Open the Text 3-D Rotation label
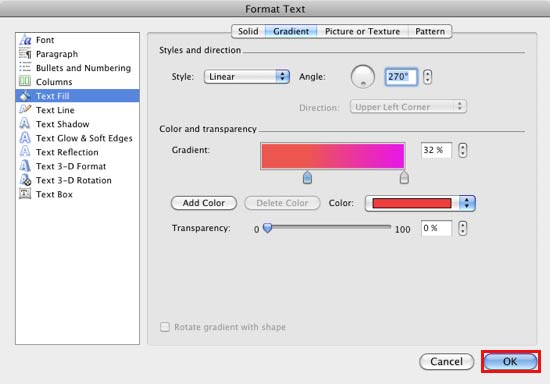The width and height of the screenshot is (550, 384). pos(74,180)
